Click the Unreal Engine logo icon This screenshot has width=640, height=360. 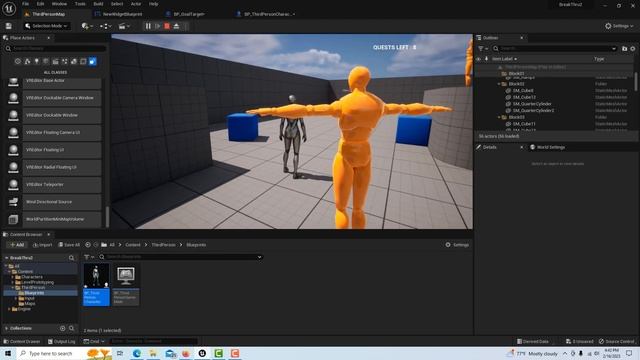click(9, 8)
